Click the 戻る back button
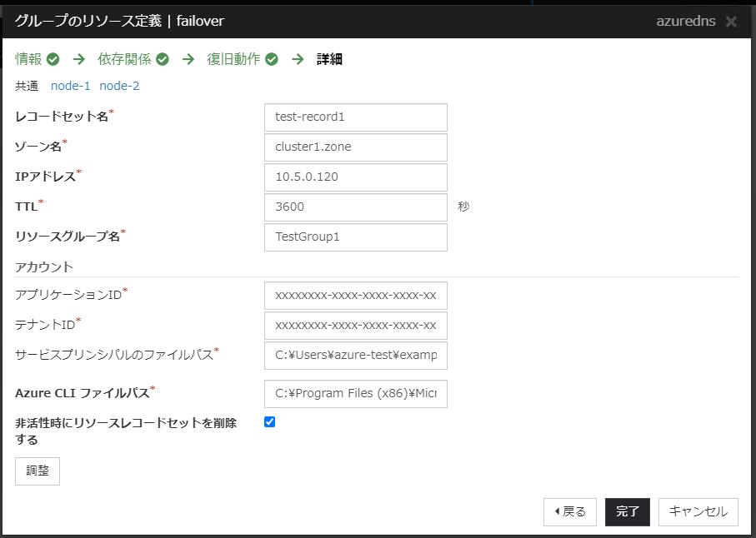The width and height of the screenshot is (756, 538). tap(570, 512)
